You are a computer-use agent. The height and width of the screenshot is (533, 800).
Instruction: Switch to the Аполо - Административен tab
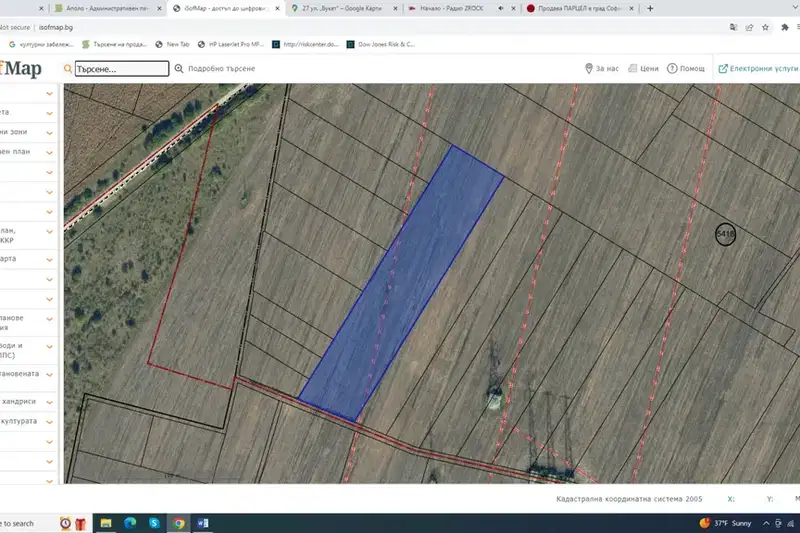(x=108, y=8)
